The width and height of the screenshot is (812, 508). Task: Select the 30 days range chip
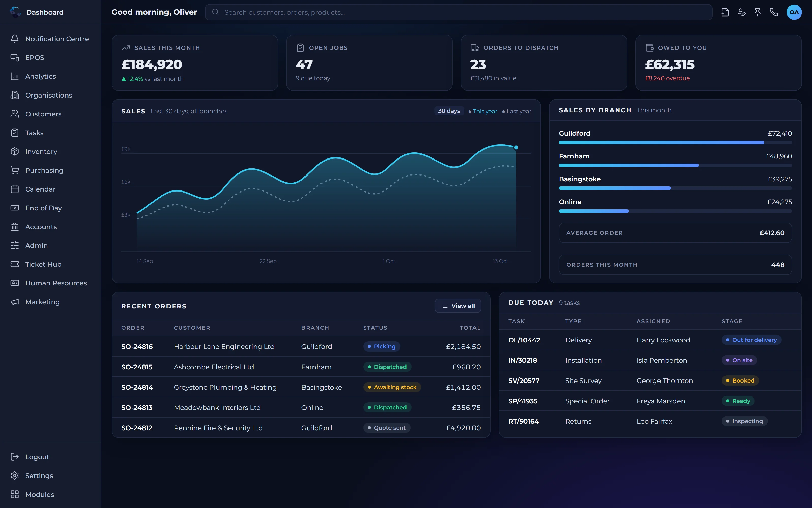pyautogui.click(x=449, y=111)
